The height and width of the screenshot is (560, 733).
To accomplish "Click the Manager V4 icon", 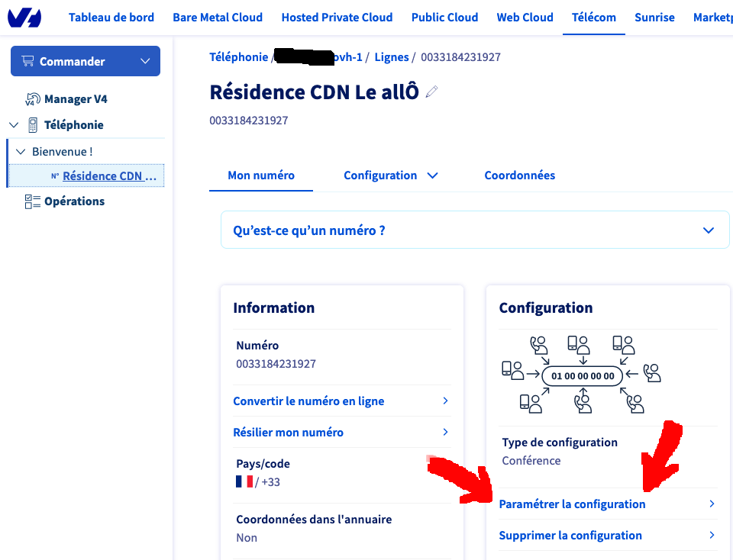I will click(x=32, y=99).
